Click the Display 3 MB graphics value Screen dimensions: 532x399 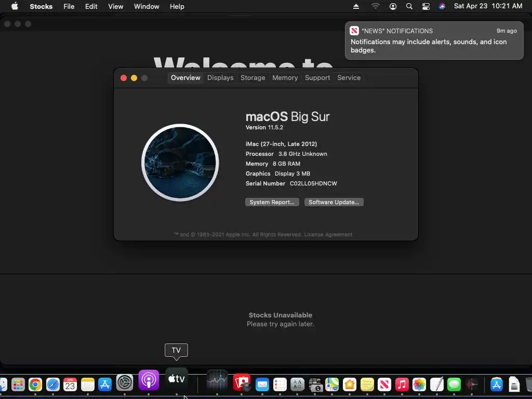292,174
